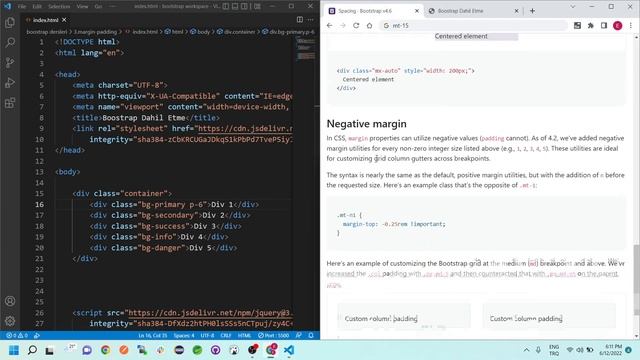The width and height of the screenshot is (640, 360).
Task: Close the index.html editor tab
Action: coord(64,20)
